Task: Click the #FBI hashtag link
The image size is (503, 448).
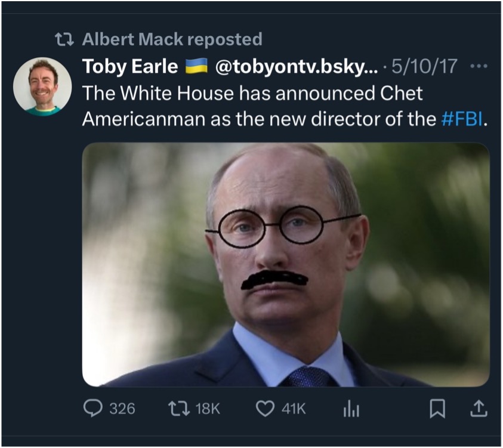Action: point(461,119)
